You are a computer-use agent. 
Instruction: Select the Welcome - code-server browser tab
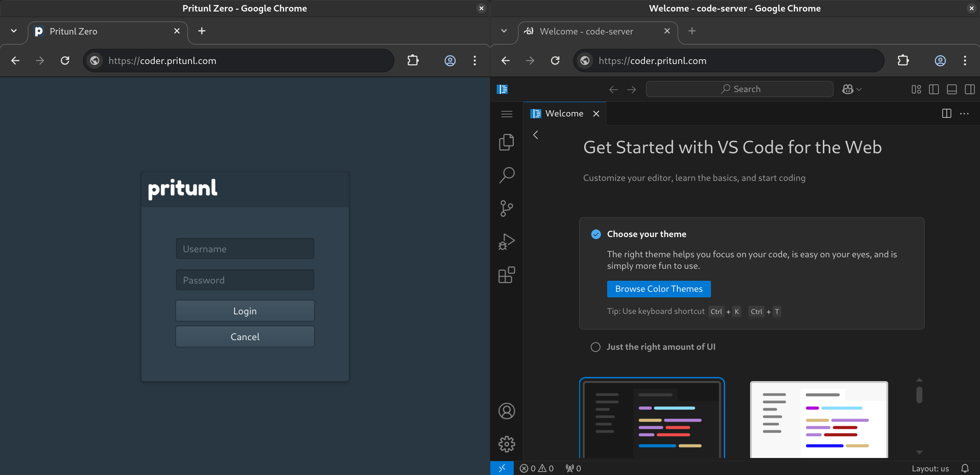click(598, 31)
